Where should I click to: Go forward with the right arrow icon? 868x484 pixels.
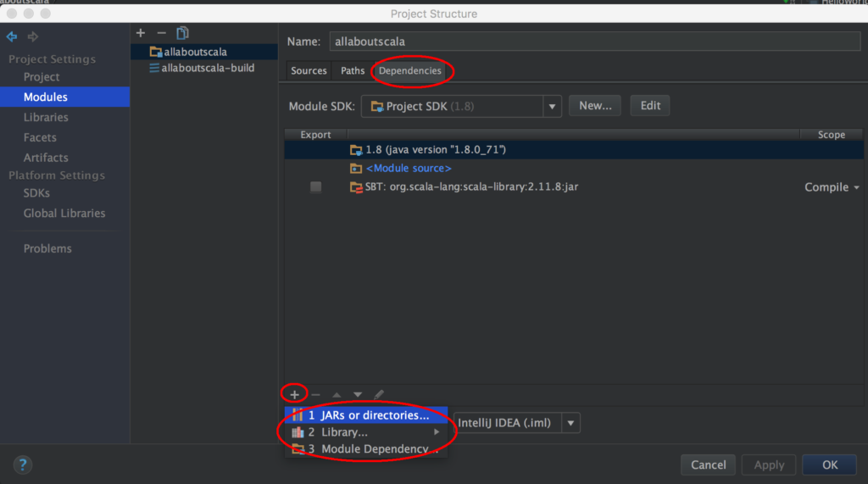tap(33, 36)
